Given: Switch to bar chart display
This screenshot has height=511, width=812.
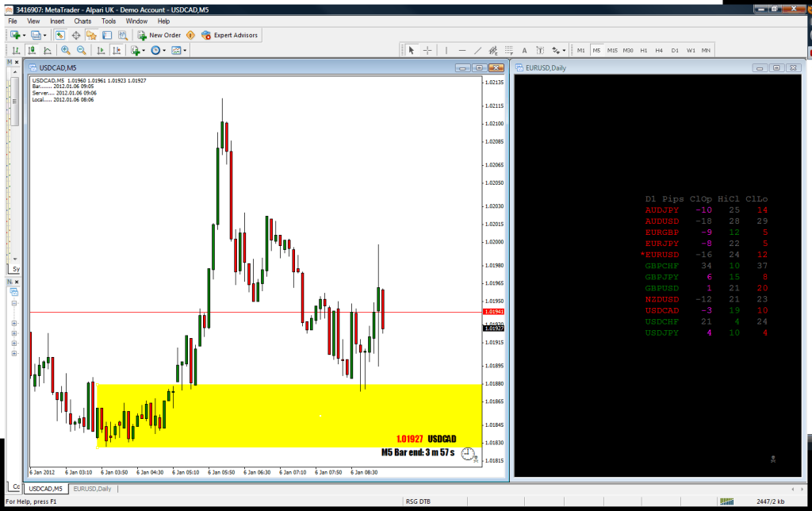Looking at the screenshot, I should coord(16,50).
